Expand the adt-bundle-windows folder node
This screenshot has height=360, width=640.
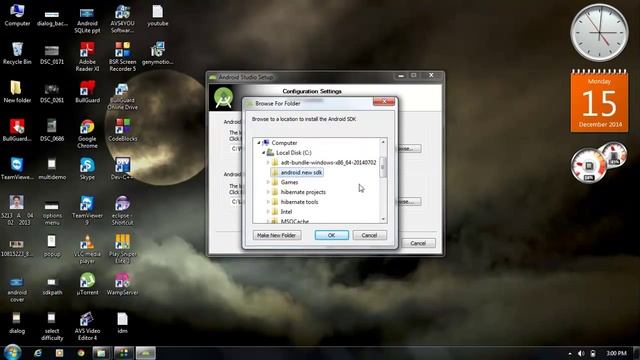(268, 162)
